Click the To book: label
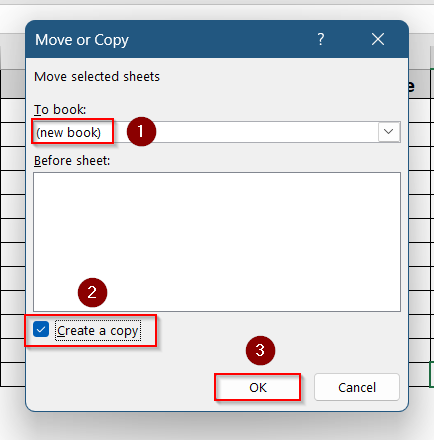The image size is (434, 440). (x=60, y=109)
